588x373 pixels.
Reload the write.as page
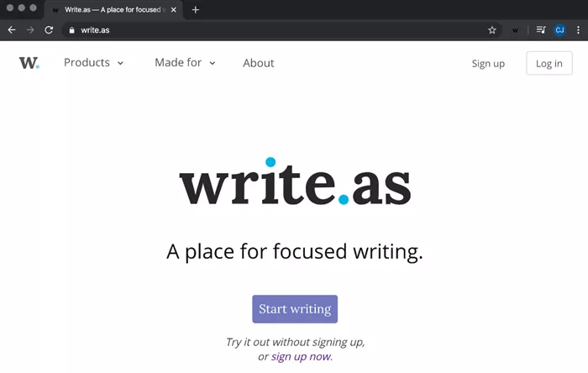pos(49,30)
